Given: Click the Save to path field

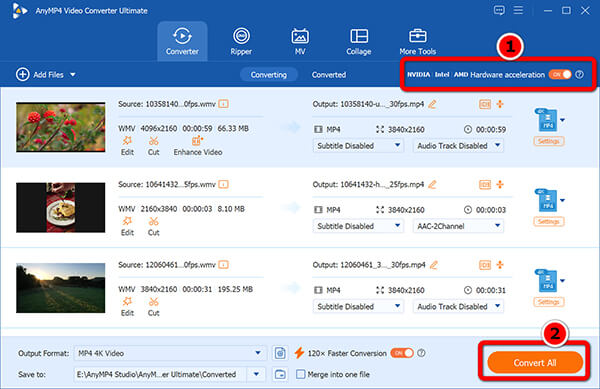Looking at the screenshot, I should pos(160,374).
